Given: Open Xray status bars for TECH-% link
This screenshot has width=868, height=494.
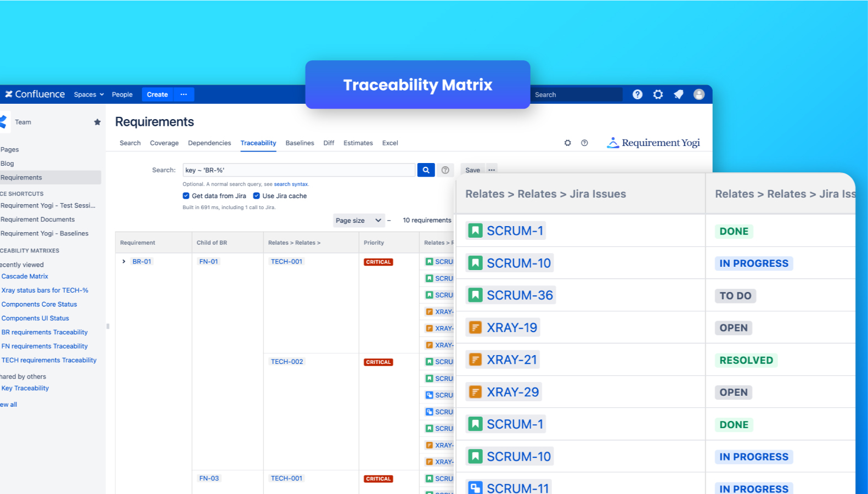Looking at the screenshot, I should point(45,290).
